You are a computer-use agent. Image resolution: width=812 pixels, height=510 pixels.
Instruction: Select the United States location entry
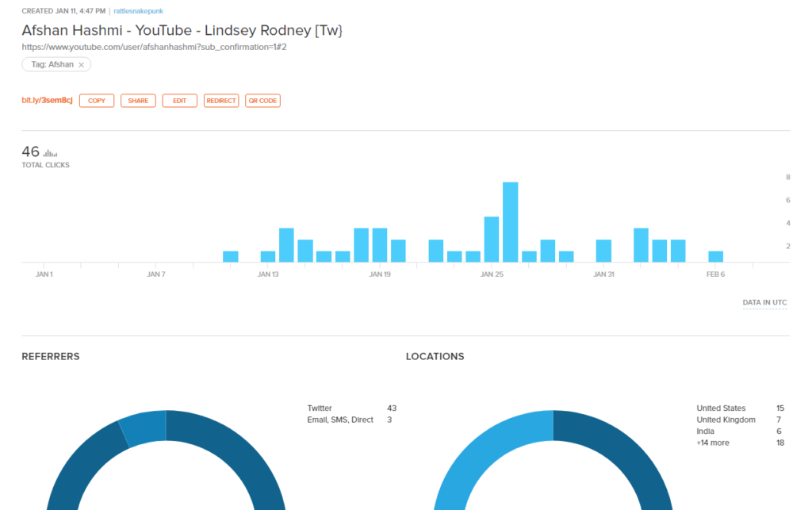pyautogui.click(x=741, y=408)
